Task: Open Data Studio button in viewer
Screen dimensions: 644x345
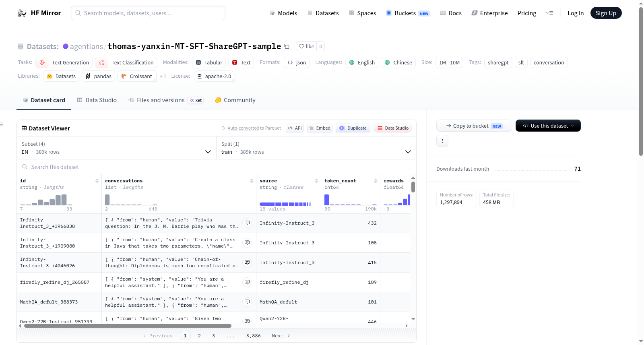Action: click(x=393, y=128)
